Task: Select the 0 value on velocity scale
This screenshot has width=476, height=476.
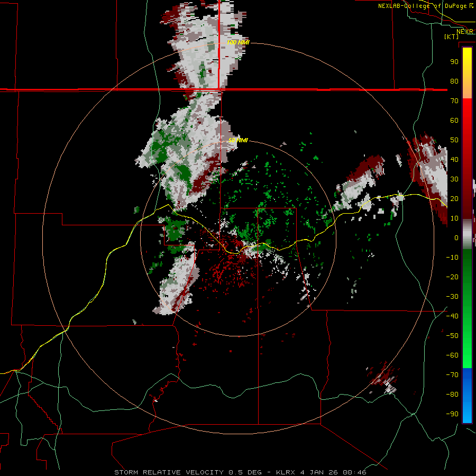Action: 456,238
